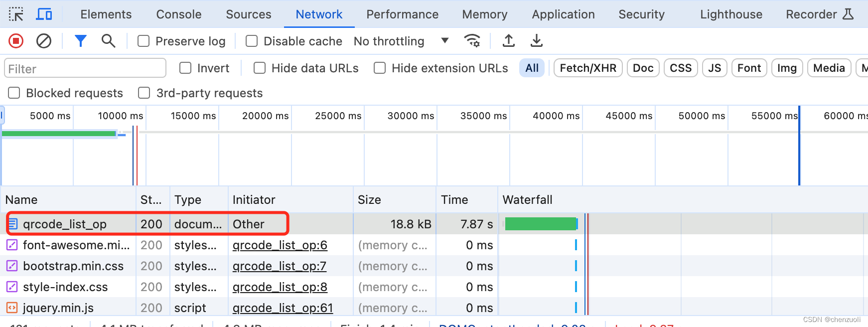Filter requests by CSS
868x327 pixels.
point(681,68)
